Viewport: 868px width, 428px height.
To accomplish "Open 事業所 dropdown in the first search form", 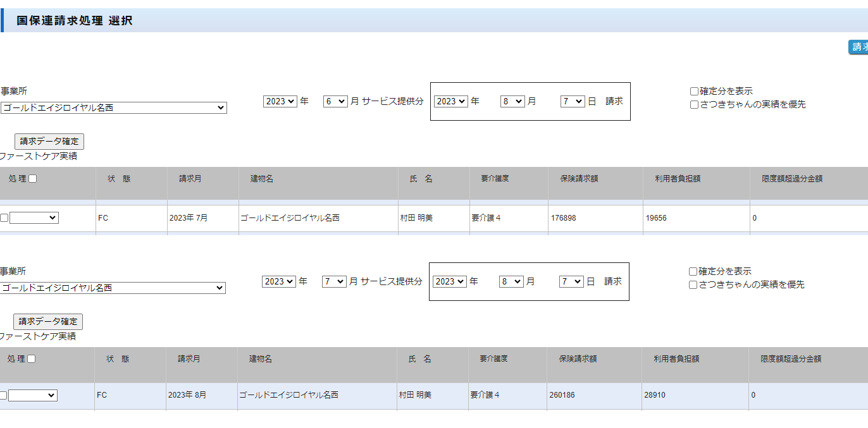I will pyautogui.click(x=113, y=108).
